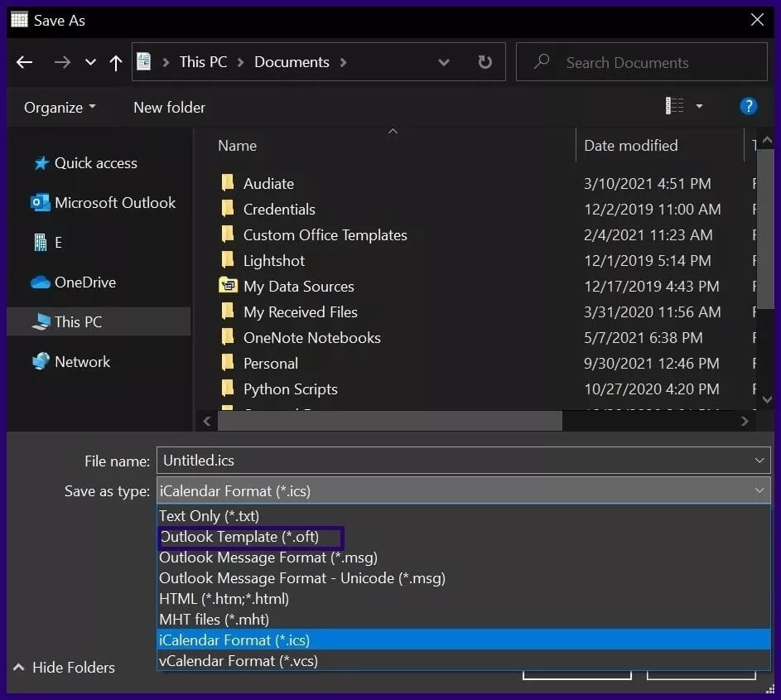Choose Outlook Template (*.oft) file type
Screen dimensions: 781x700
(x=239, y=537)
